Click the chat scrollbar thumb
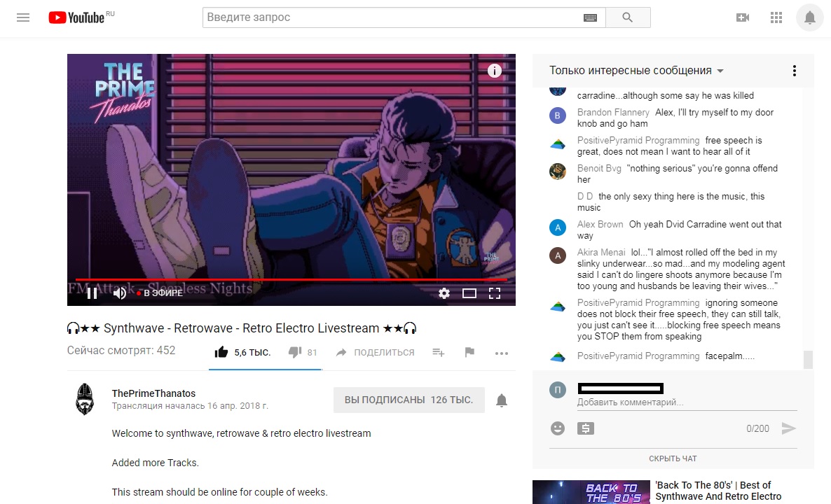 click(808, 360)
